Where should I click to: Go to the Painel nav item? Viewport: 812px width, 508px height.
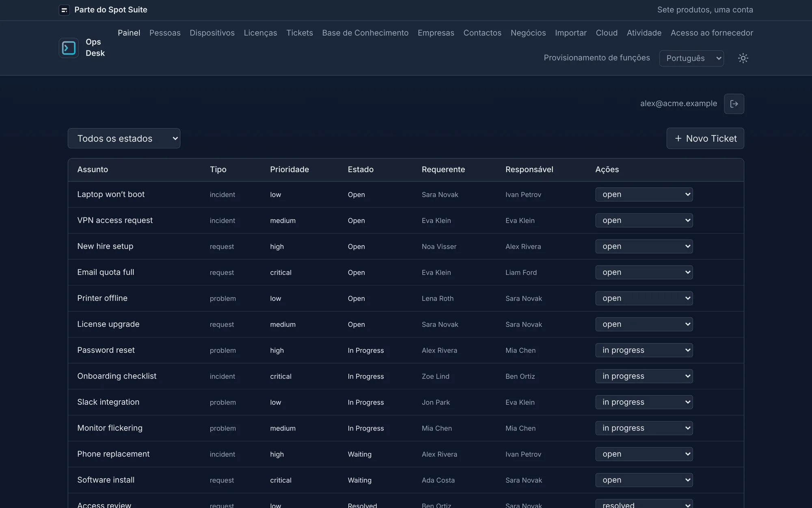pyautogui.click(x=129, y=33)
